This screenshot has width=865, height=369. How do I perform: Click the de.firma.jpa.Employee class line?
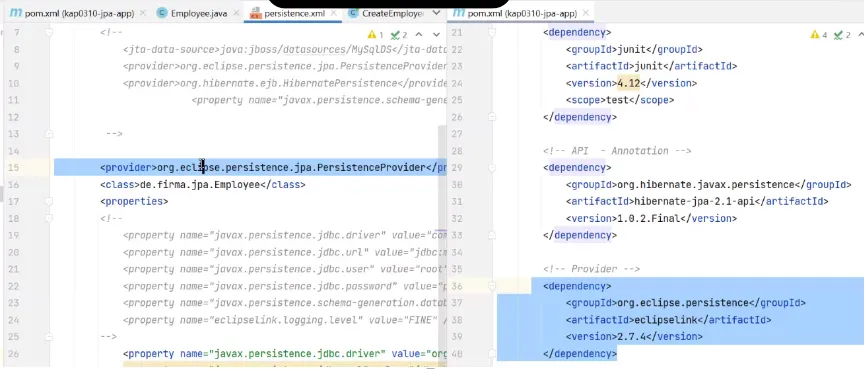tap(202, 184)
